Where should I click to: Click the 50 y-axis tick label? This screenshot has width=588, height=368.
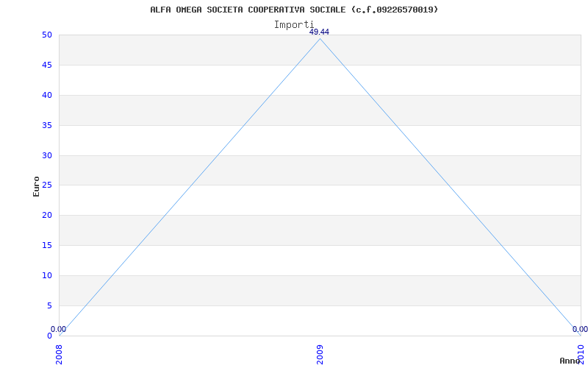(x=47, y=35)
